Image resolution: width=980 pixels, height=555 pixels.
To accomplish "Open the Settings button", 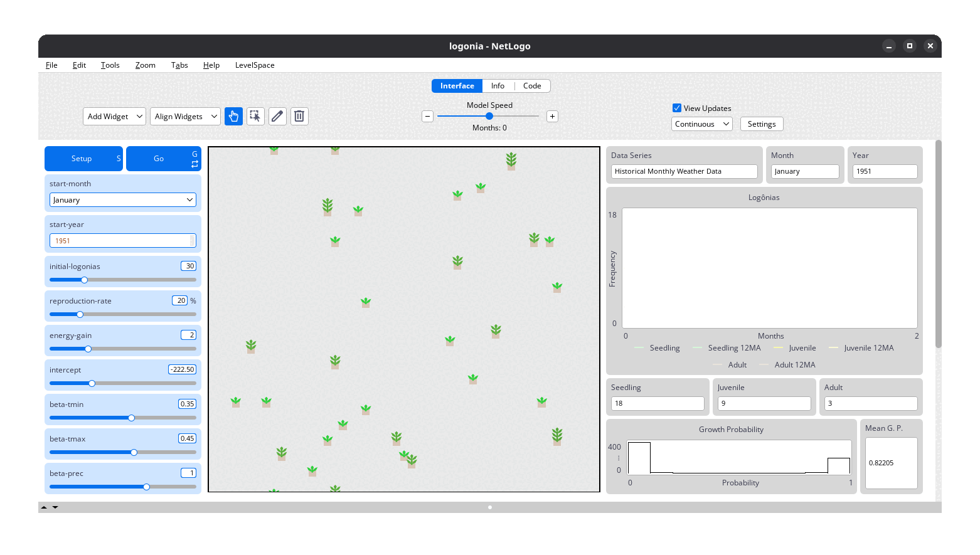I will [x=762, y=124].
